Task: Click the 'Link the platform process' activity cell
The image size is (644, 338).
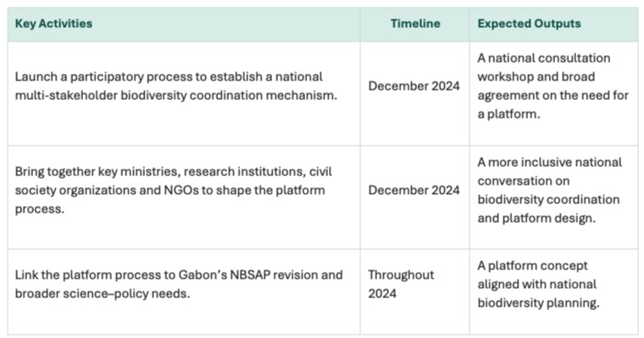Action: coord(184,291)
